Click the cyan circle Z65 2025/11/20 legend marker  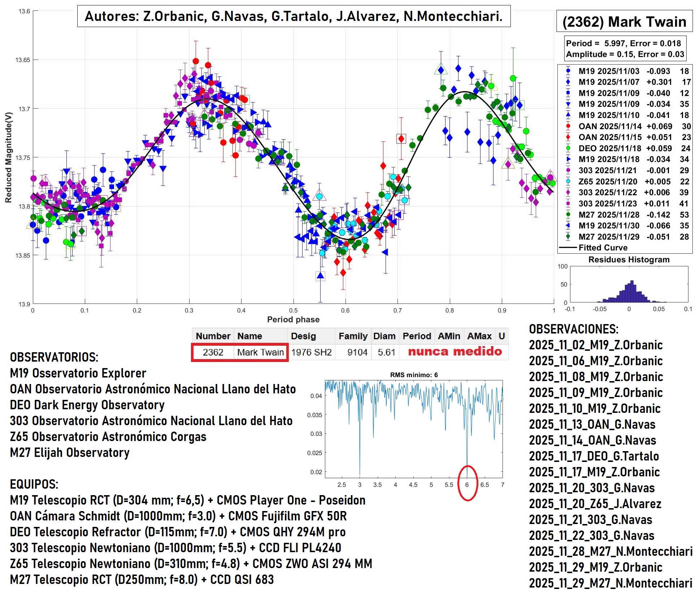[x=568, y=182]
